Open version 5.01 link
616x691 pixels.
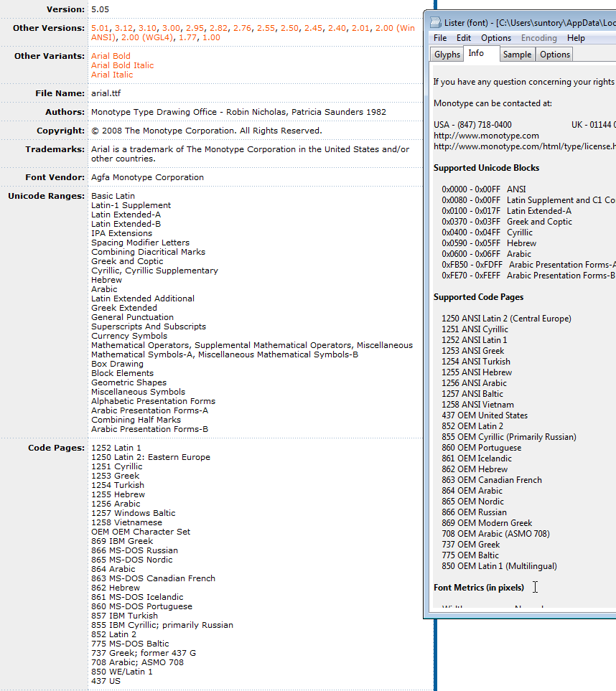(x=100, y=28)
